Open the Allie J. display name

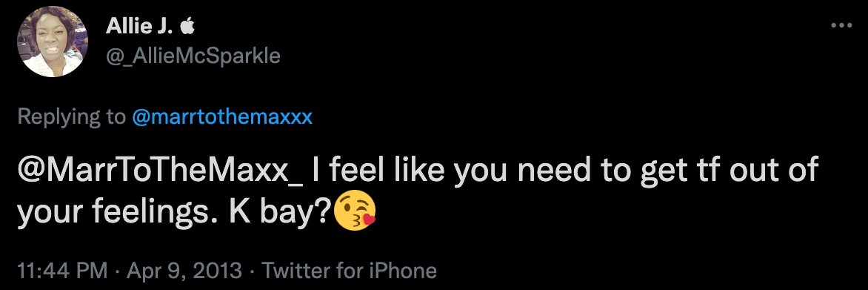tap(140, 25)
